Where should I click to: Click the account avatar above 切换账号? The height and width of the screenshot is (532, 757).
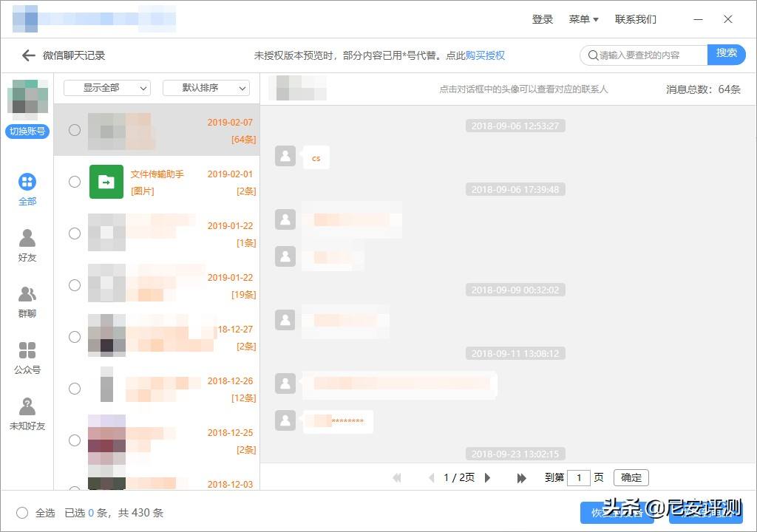(27, 100)
